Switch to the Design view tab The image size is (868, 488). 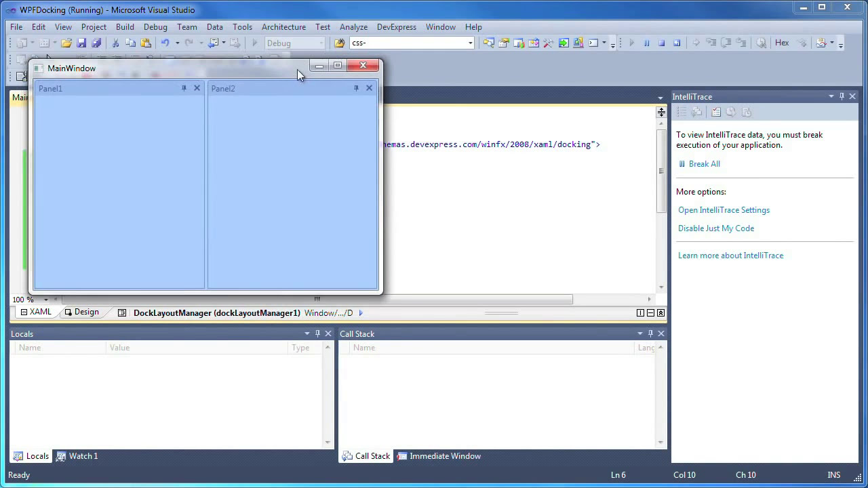tap(81, 312)
